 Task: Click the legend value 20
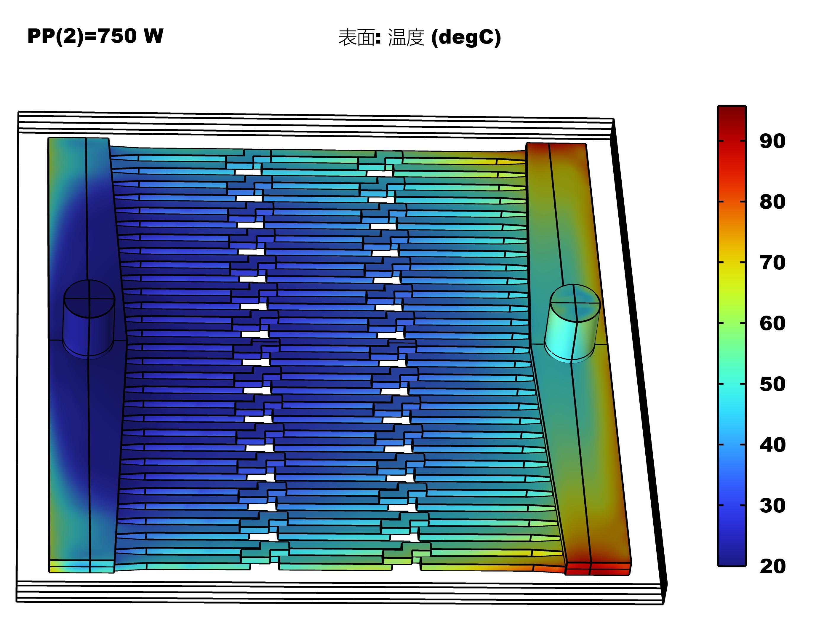[772, 566]
